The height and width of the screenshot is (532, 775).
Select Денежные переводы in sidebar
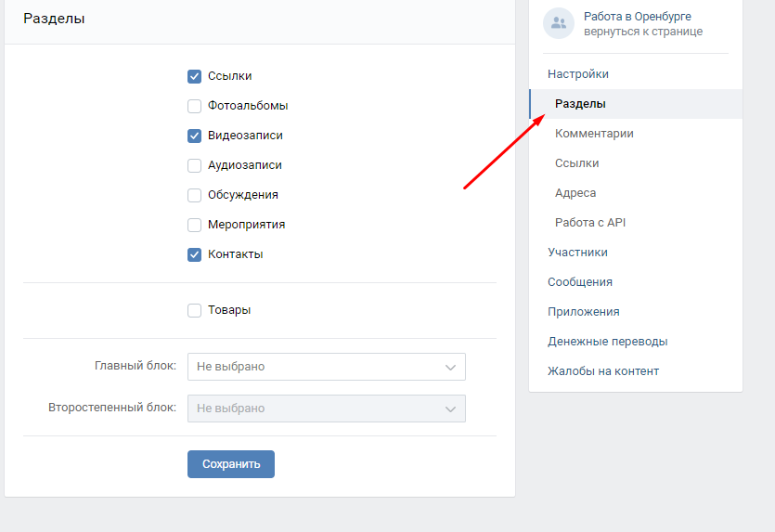click(607, 342)
